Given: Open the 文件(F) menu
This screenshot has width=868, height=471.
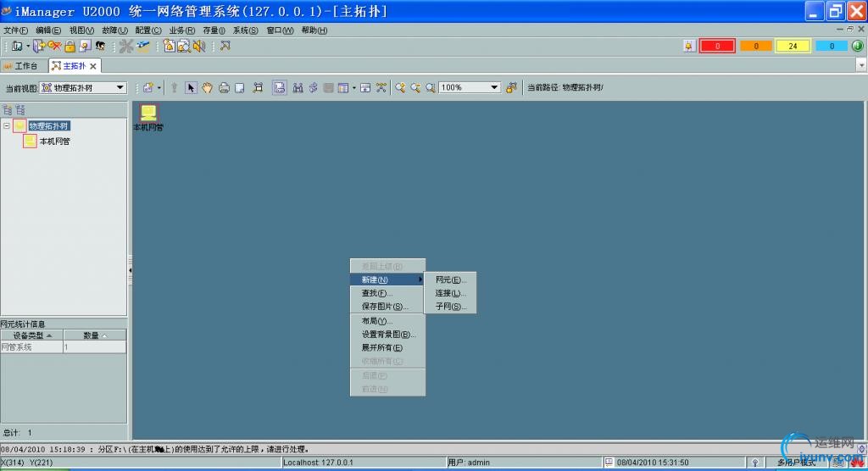Looking at the screenshot, I should 15,30.
